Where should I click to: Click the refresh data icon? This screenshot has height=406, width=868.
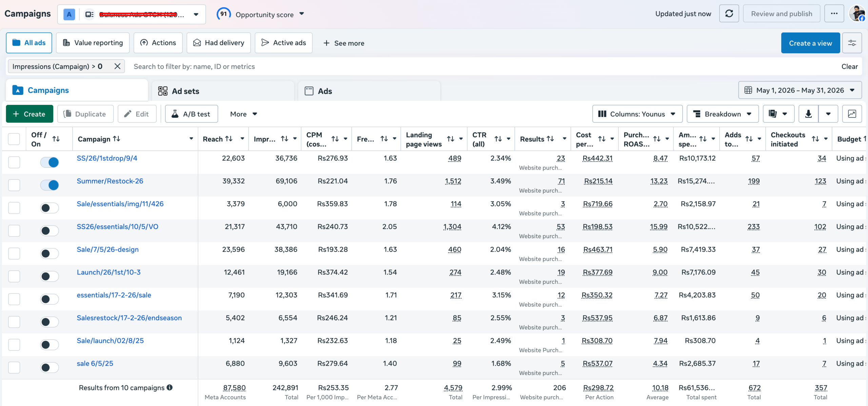pos(729,14)
